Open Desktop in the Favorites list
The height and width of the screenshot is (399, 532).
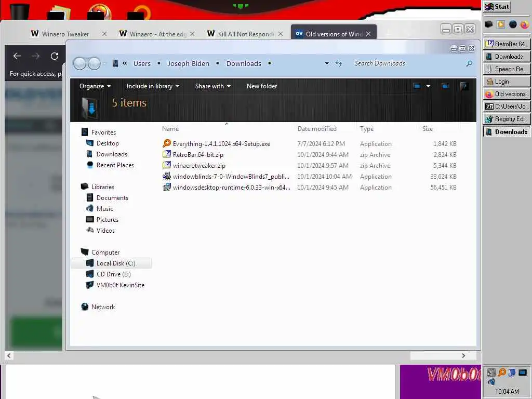(x=108, y=143)
